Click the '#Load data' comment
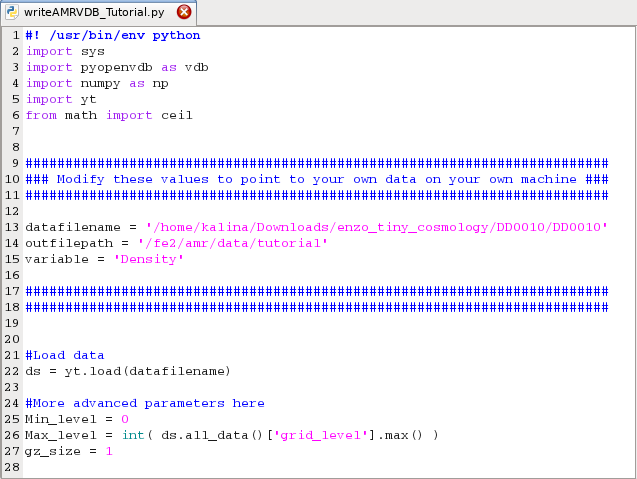637x479 pixels. pos(65,355)
